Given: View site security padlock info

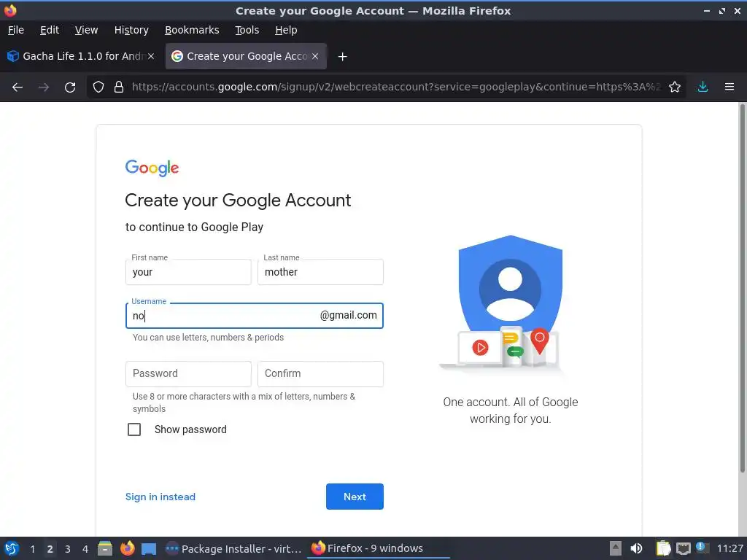Looking at the screenshot, I should (119, 87).
